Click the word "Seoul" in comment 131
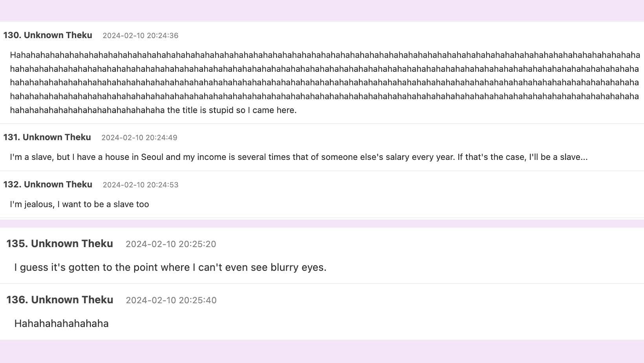This screenshot has height=363, width=644. pos(152,157)
